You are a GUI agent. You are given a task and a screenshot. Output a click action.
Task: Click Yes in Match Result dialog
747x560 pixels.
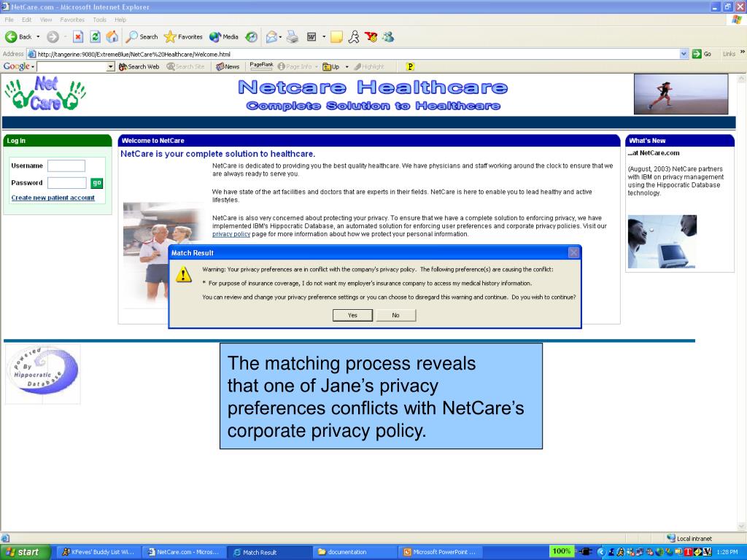click(352, 315)
